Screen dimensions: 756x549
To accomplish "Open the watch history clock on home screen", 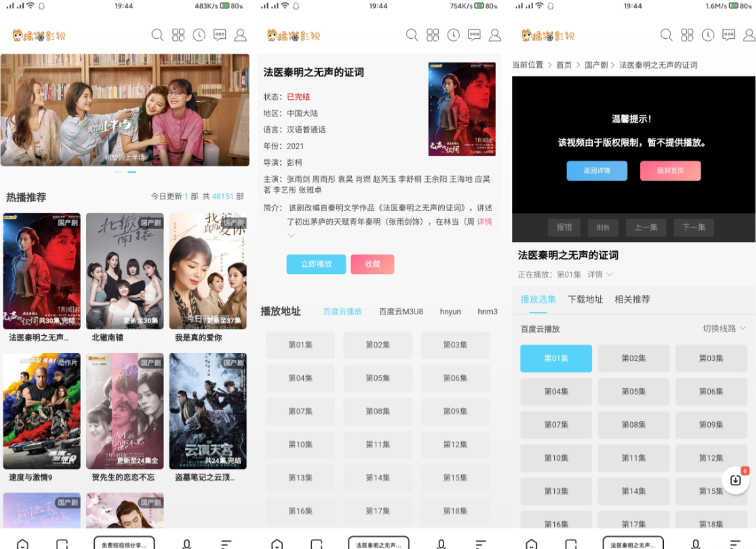I will point(199,35).
